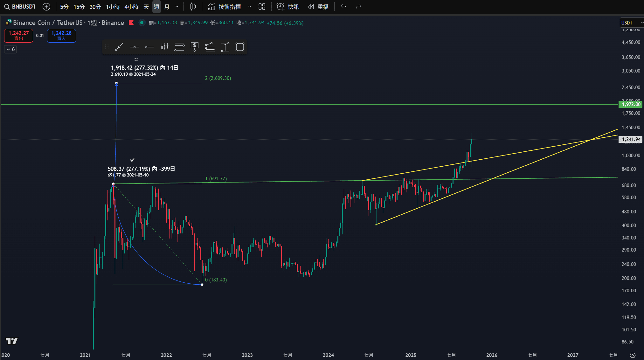This screenshot has height=360, width=644.
Task: Expand the timeframe interval dropdown arrow
Action: 177,7
